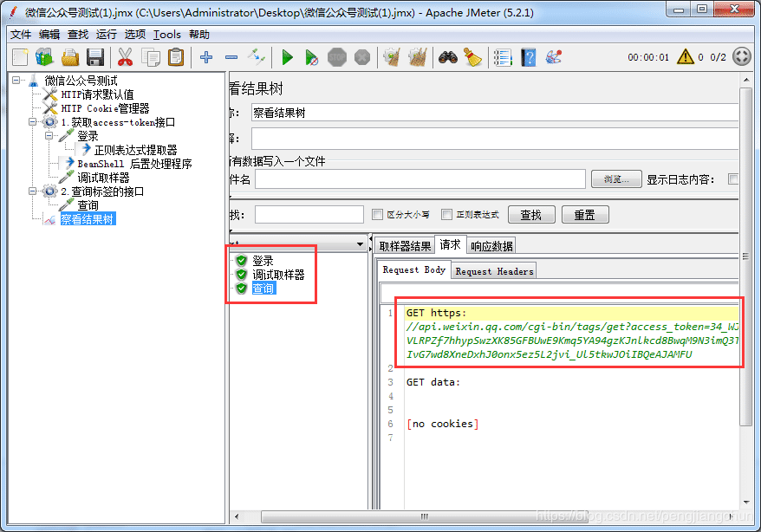Select HTTP Cookie管理器 in the tree
The image size is (761, 532).
pyautogui.click(x=106, y=108)
